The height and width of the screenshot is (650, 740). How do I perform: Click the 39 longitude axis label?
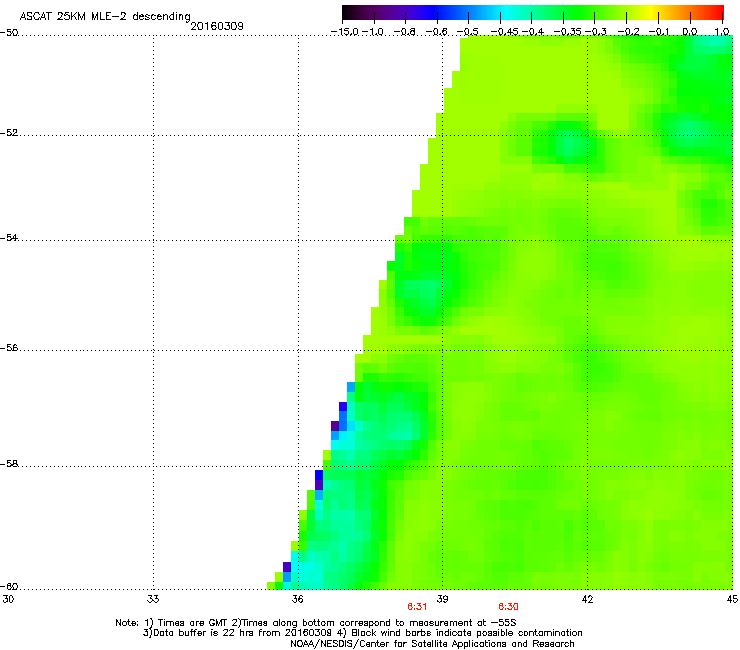coord(442,599)
